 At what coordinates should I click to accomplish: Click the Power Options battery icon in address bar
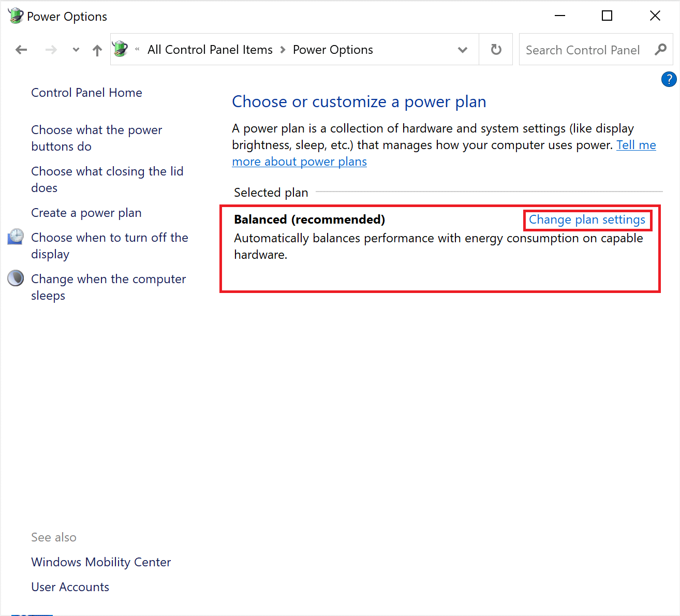120,49
